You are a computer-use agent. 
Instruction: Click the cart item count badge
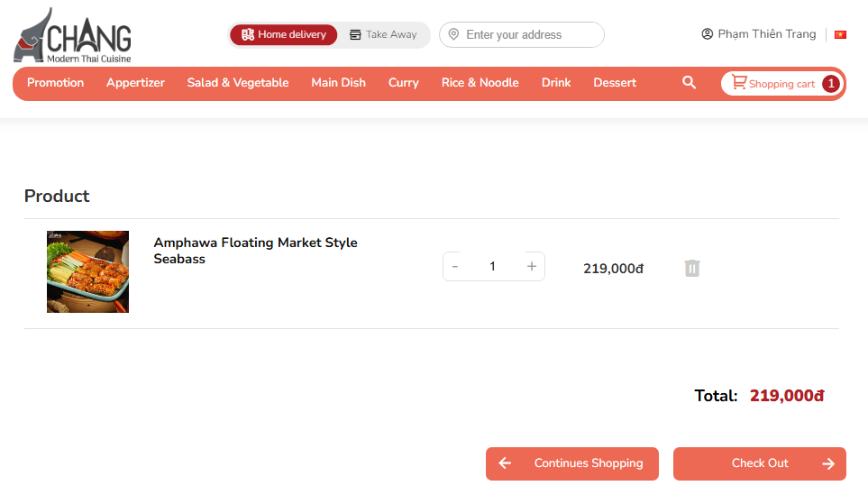(x=830, y=84)
